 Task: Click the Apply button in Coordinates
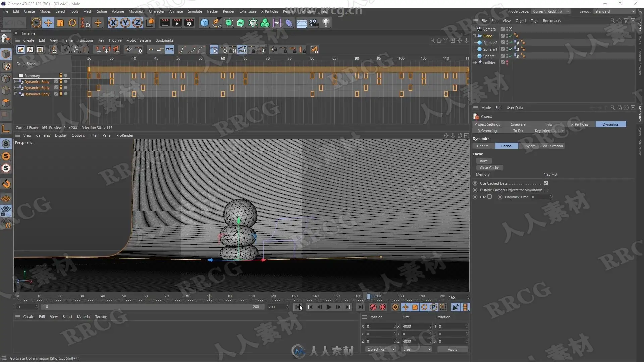(x=452, y=349)
